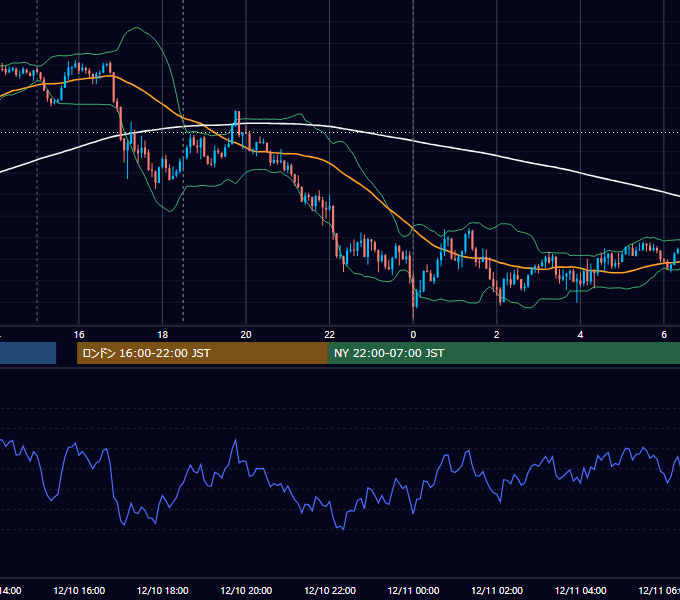Click the '6' hour label on price chart axis
The image size is (680, 600).
[664, 335]
